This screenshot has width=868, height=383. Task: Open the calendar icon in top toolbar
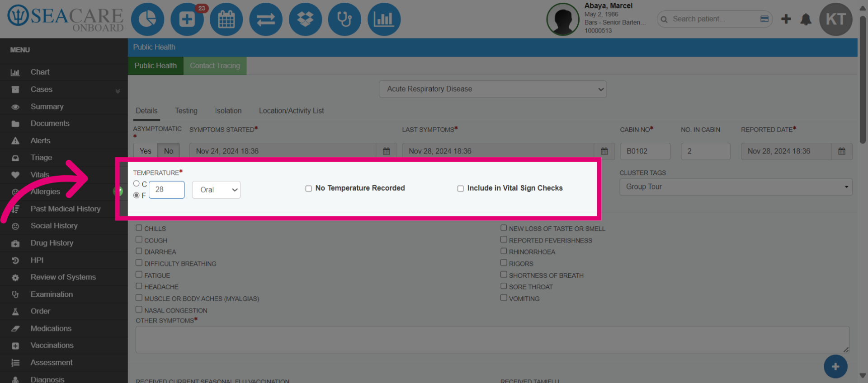pos(226,19)
